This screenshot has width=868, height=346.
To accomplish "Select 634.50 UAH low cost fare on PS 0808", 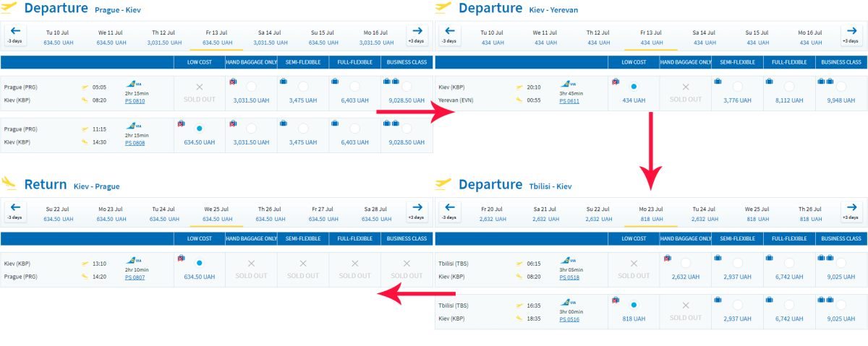I will click(x=200, y=129).
